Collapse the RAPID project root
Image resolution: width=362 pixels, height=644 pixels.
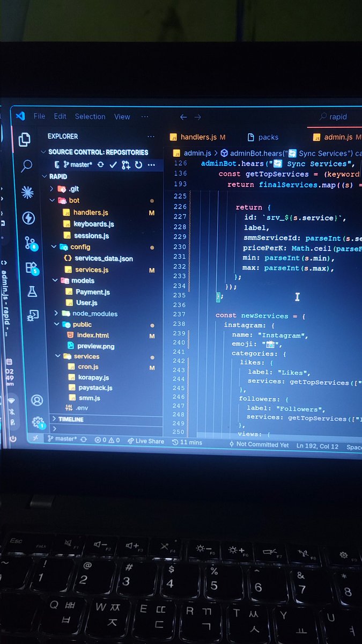(54, 176)
